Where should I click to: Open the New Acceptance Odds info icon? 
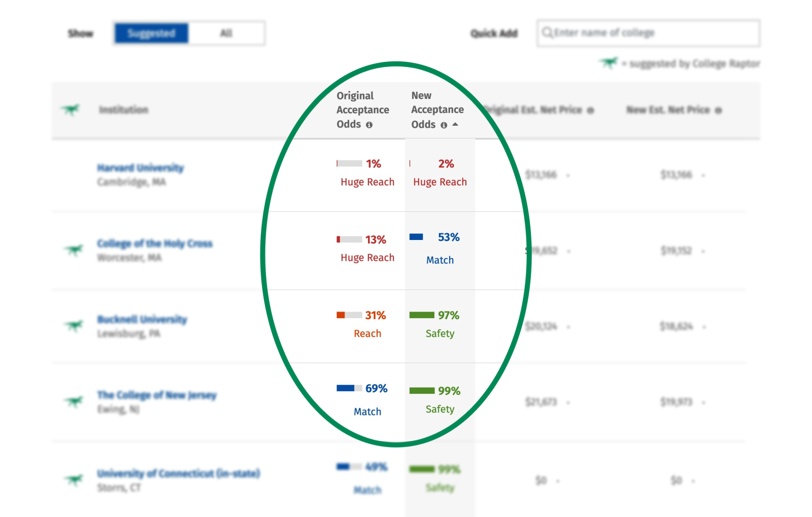click(x=444, y=125)
